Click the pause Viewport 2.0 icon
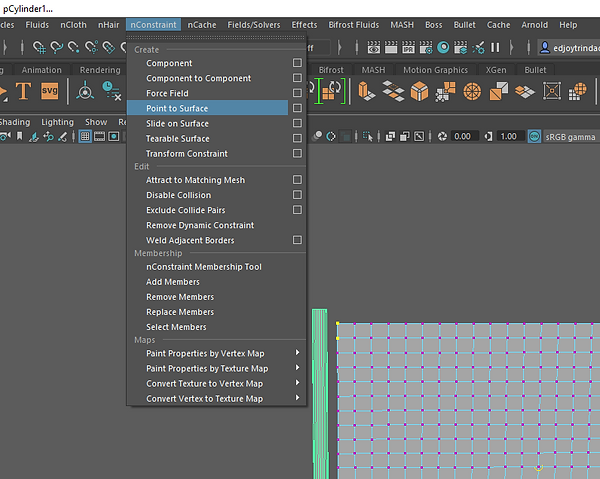Viewport: 600px width, 479px height. 495,47
